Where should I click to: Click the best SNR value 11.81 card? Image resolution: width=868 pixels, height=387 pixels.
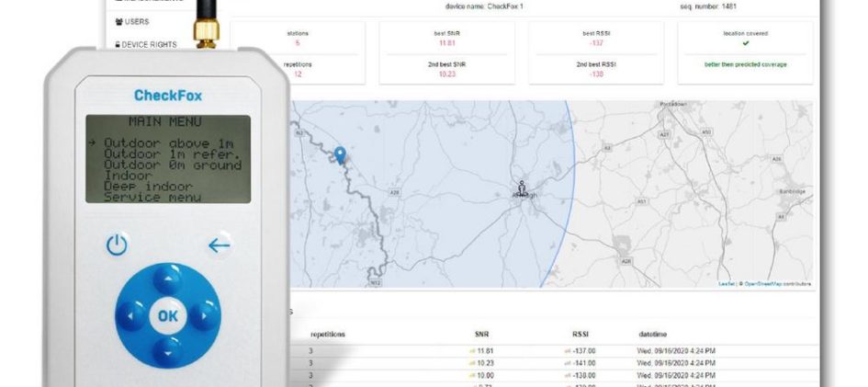pos(446,43)
